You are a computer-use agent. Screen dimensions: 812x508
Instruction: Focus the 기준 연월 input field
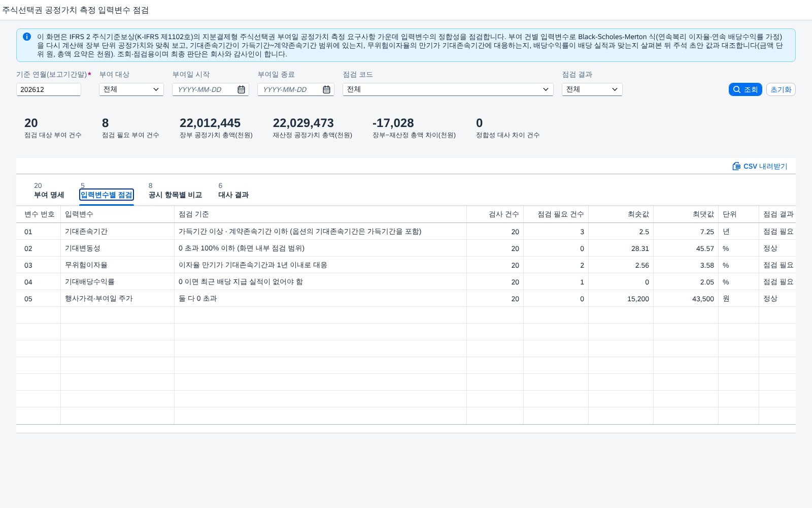tap(49, 89)
